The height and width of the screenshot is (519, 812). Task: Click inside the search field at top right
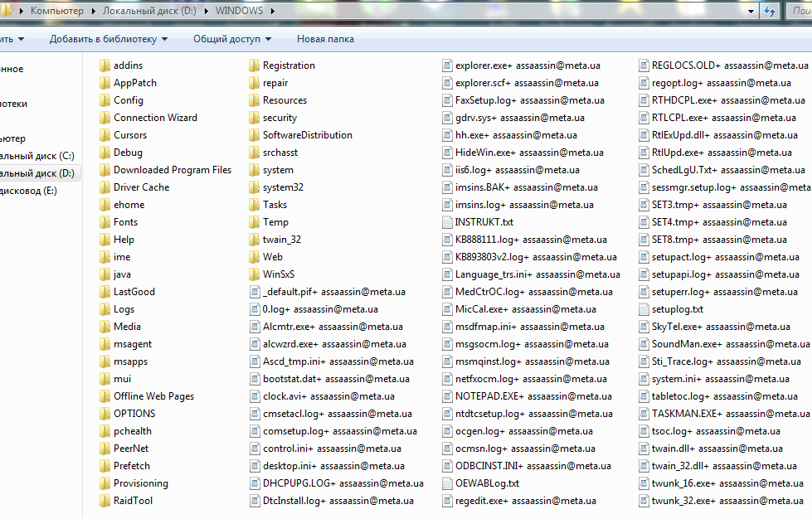800,11
